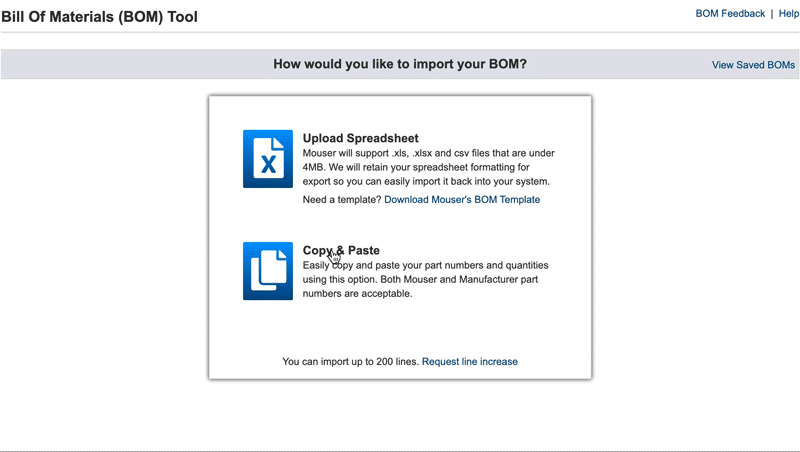Click the separator between BOM Feedback and Help
This screenshot has height=452, width=800.
coord(771,14)
